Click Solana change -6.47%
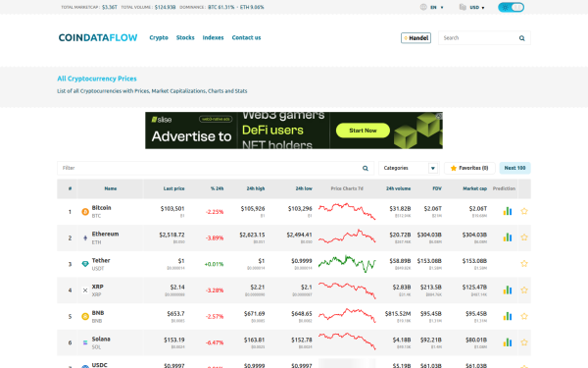 (215, 342)
